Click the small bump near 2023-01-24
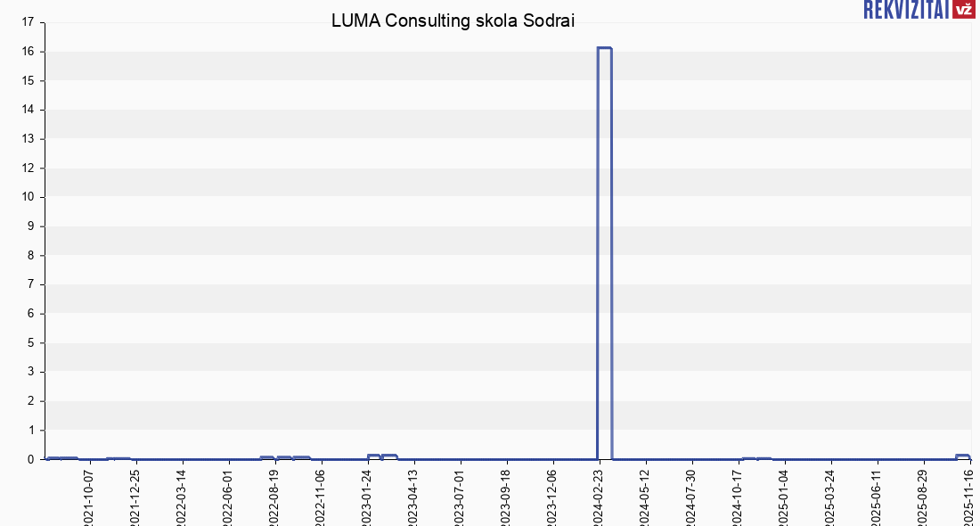Image resolution: width=980 pixels, height=526 pixels. 375,456
